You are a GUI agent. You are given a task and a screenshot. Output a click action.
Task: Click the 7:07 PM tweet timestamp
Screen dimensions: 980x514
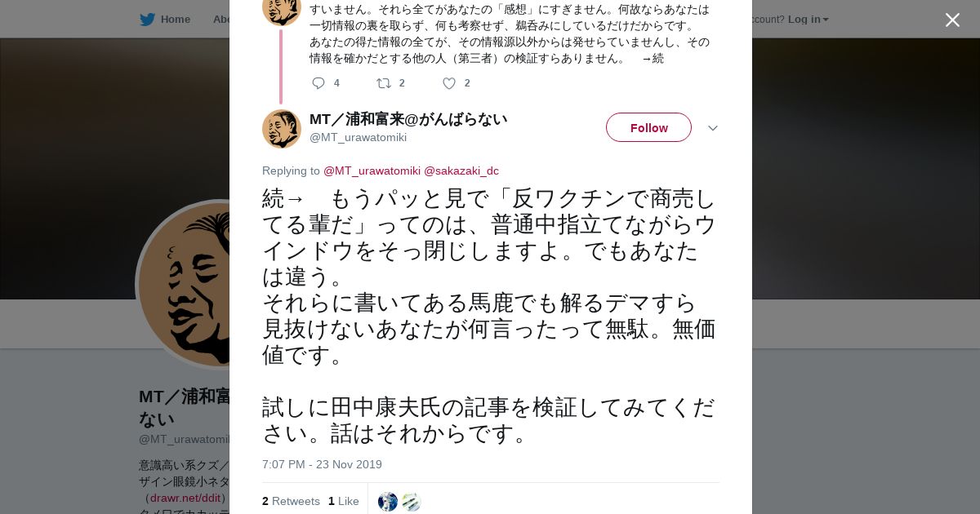click(322, 464)
